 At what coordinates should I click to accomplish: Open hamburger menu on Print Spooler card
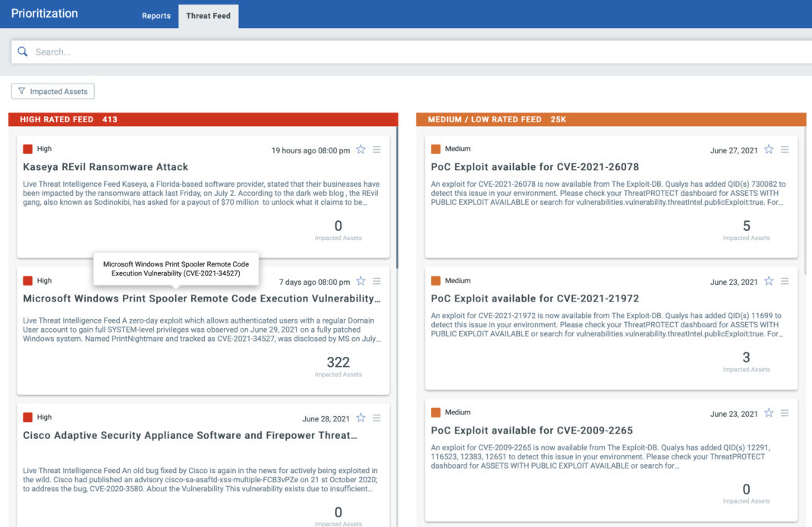pyautogui.click(x=377, y=281)
